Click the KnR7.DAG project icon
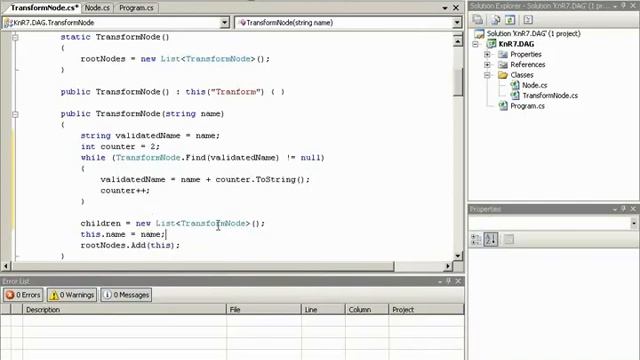640x360 pixels. [491, 44]
